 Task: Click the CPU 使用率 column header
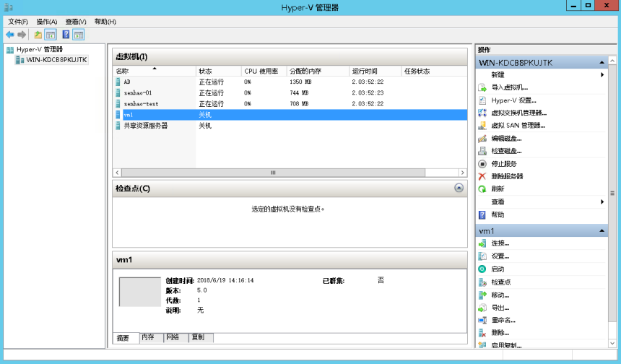(x=264, y=71)
